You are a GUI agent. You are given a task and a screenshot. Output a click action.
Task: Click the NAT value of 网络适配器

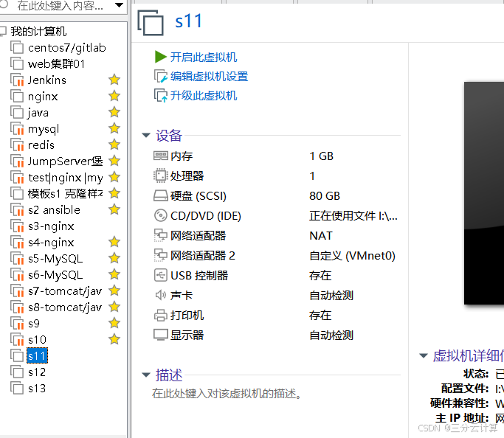tap(321, 236)
